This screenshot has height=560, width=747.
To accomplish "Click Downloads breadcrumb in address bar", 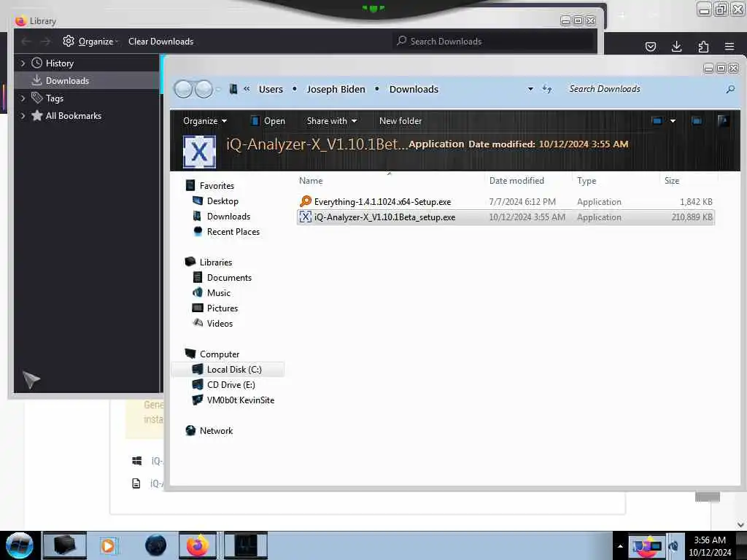I will pos(414,89).
